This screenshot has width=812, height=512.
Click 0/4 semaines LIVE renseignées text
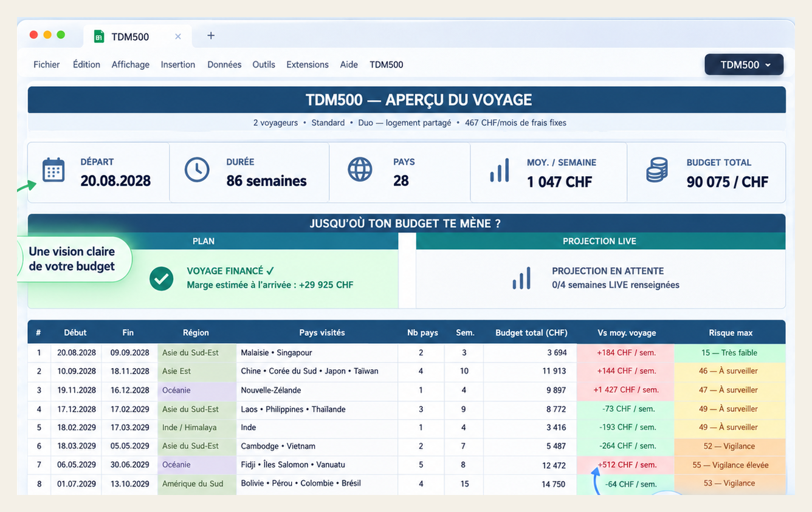(x=616, y=285)
